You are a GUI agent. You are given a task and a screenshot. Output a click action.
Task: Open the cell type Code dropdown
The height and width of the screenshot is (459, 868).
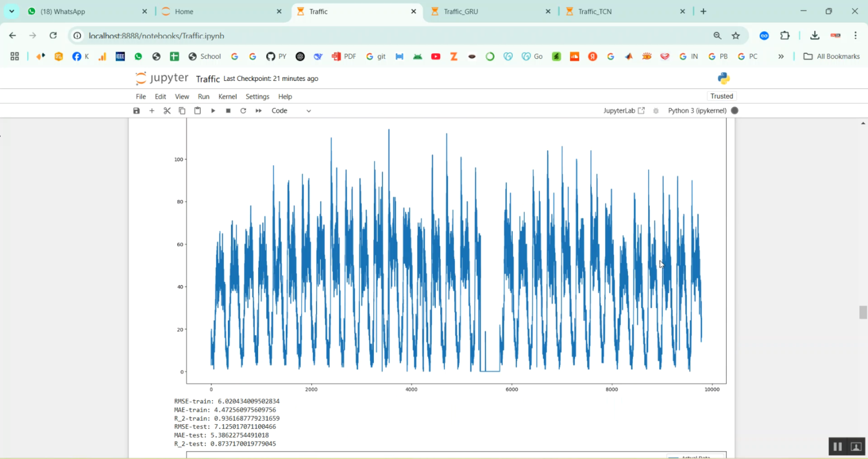click(291, 110)
